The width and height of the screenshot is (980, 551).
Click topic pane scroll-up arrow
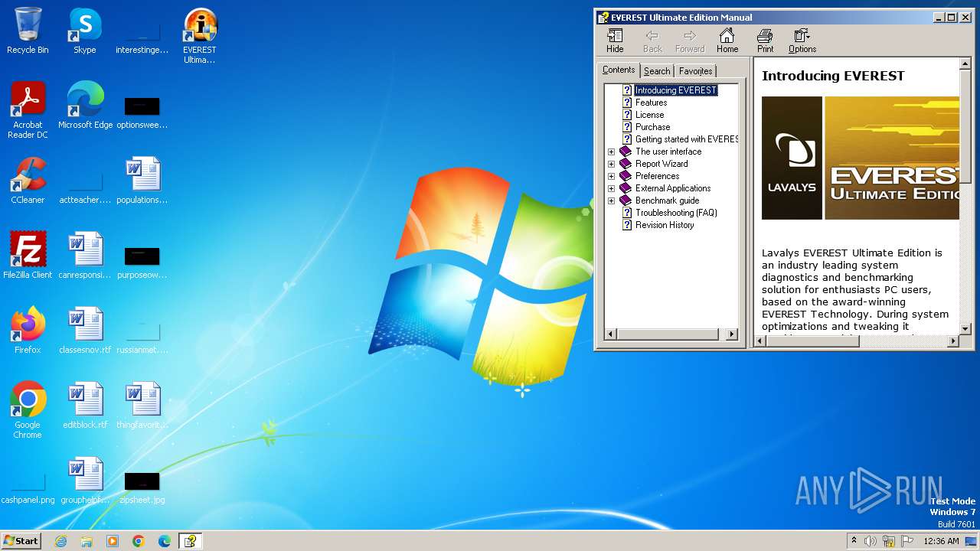[965, 64]
